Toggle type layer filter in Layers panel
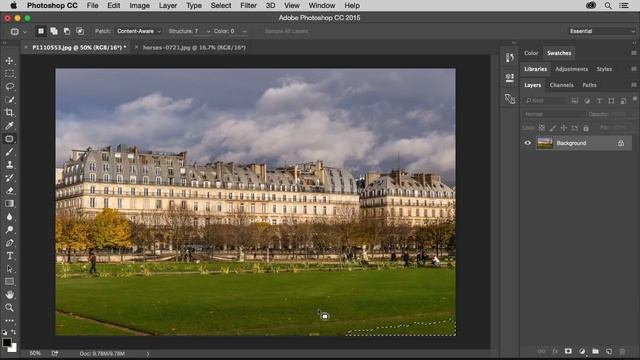 pyautogui.click(x=599, y=101)
